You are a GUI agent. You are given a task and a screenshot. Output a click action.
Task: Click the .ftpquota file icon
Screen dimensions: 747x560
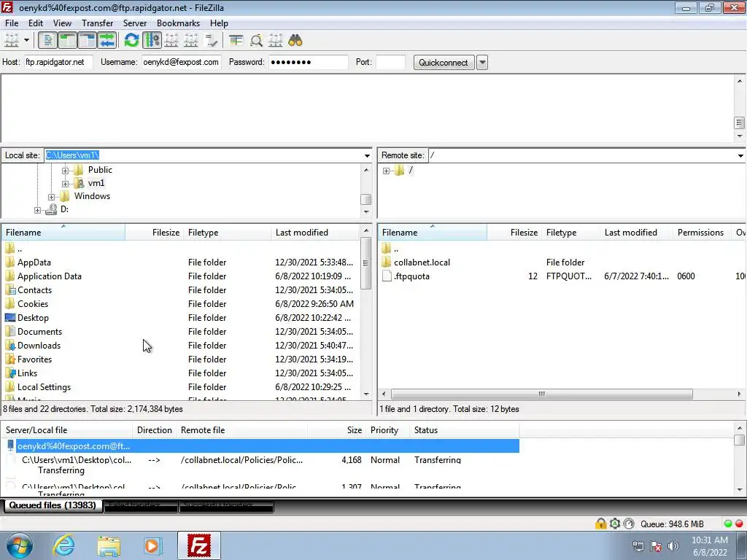coord(387,276)
